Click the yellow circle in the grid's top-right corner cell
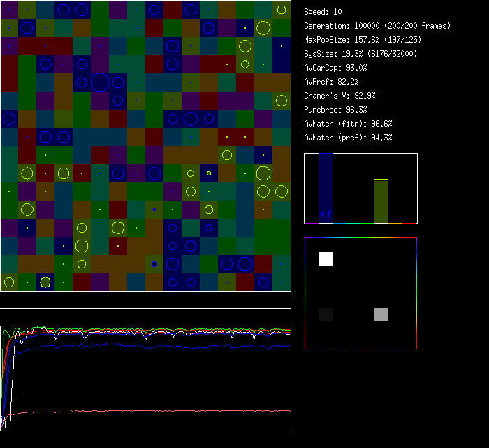Viewport: 489px width, 448px height. 281,10
